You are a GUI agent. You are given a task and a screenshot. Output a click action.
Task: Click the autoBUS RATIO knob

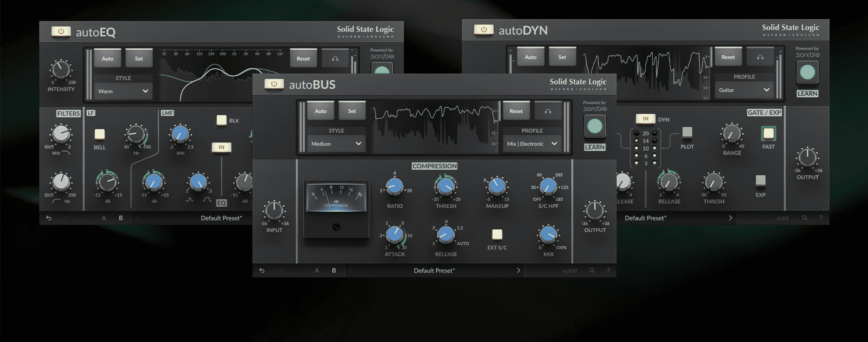(x=395, y=187)
